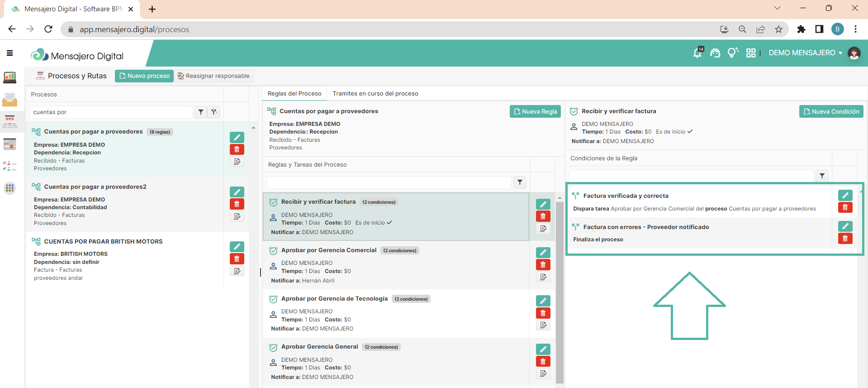
Task: Open the apps grid icon in header
Action: point(751,53)
